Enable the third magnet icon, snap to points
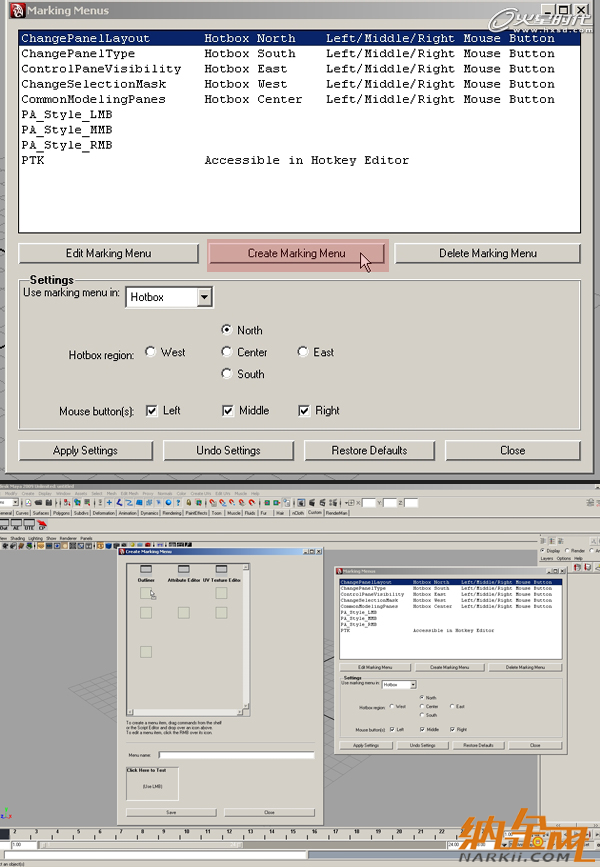Image resolution: width=600 pixels, height=867 pixels. point(232,503)
